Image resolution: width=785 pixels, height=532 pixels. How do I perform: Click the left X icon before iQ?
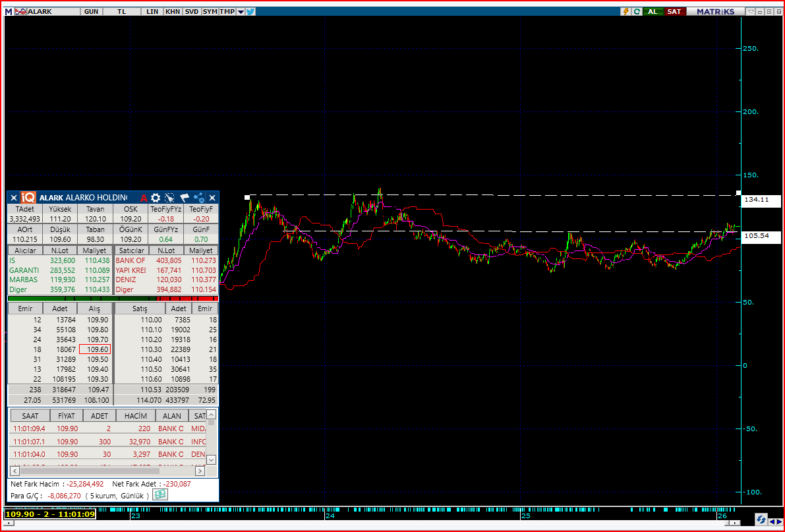click(x=14, y=198)
